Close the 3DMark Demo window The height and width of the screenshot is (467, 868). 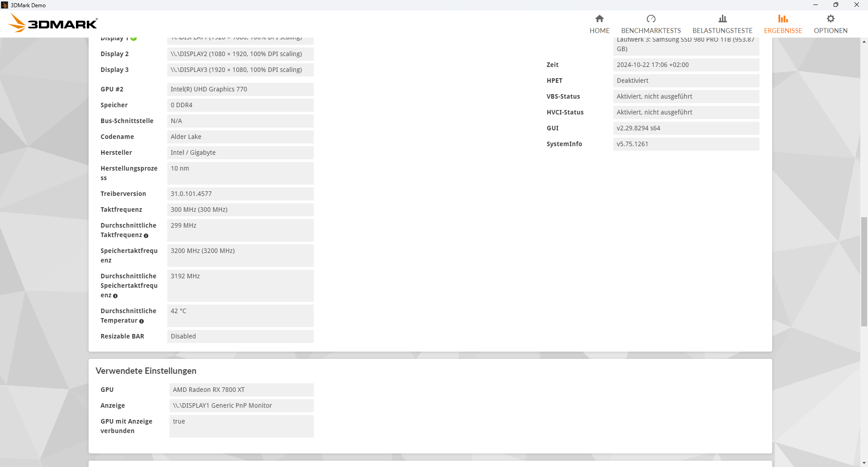click(857, 5)
